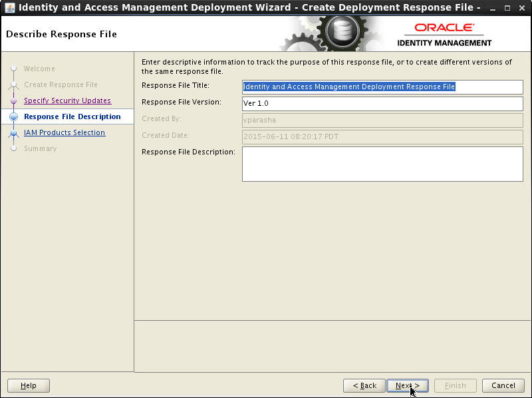Image resolution: width=532 pixels, height=398 pixels.
Task: Cancel the deployment wizard
Action: [503, 385]
